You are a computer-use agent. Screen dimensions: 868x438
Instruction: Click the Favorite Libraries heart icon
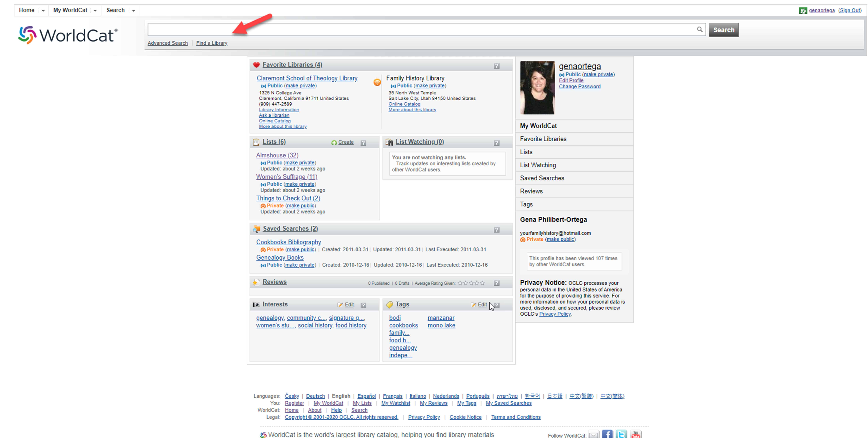[x=256, y=65]
